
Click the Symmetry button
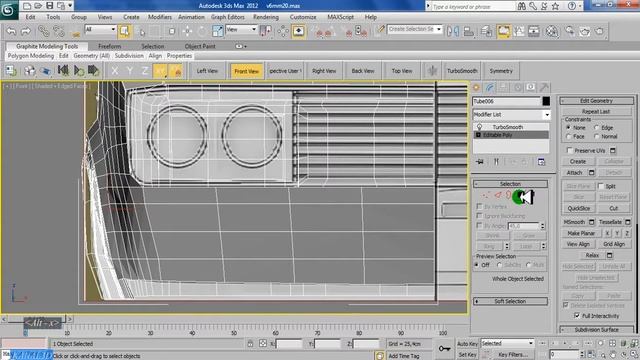tap(501, 71)
